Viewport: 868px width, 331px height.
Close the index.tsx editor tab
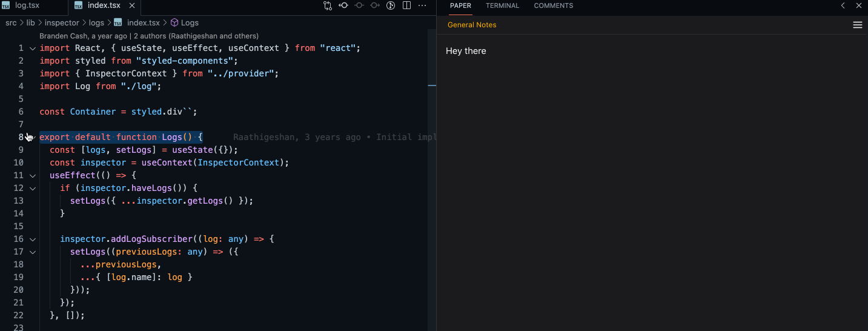click(x=131, y=5)
